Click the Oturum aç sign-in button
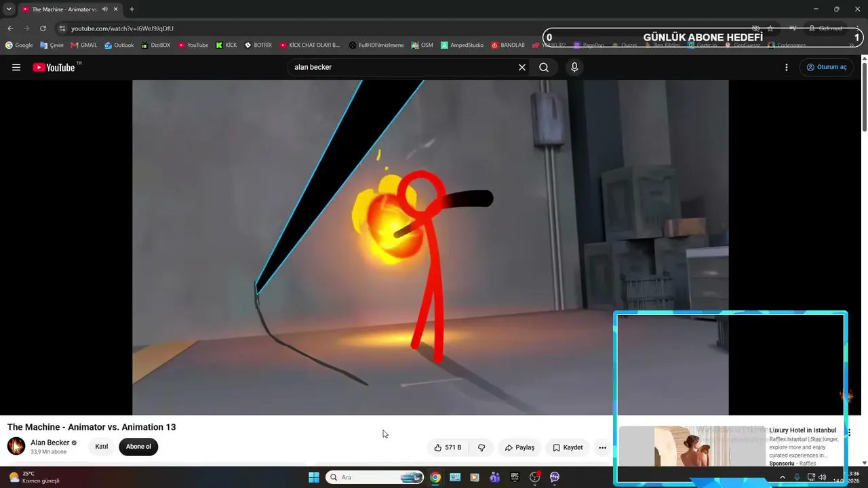Image resolution: width=868 pixels, height=488 pixels. (827, 67)
